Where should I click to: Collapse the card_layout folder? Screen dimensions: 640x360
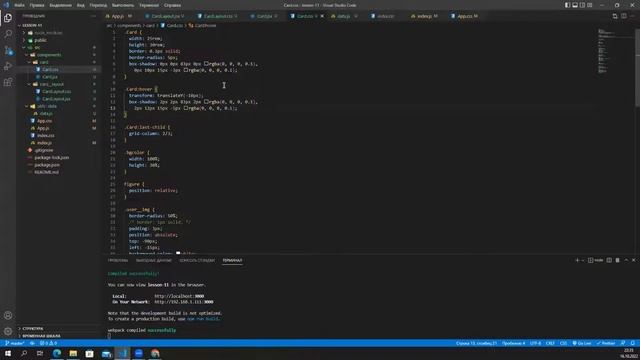coord(51,84)
